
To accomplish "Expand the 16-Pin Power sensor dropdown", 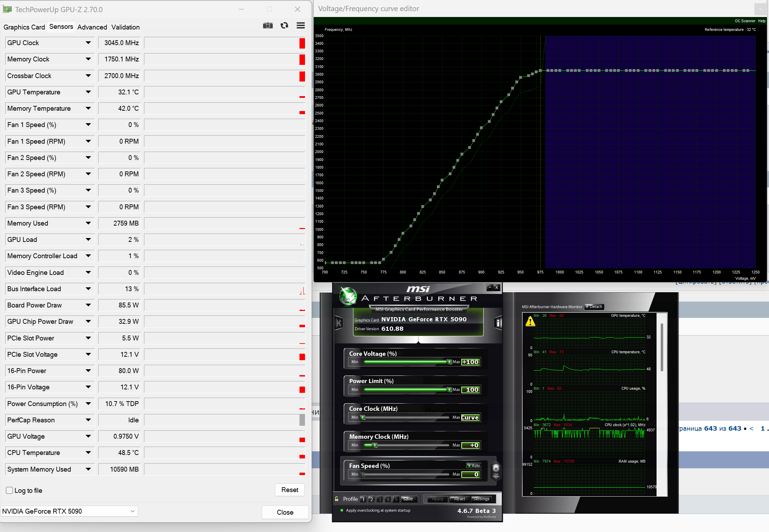I will 88,371.
